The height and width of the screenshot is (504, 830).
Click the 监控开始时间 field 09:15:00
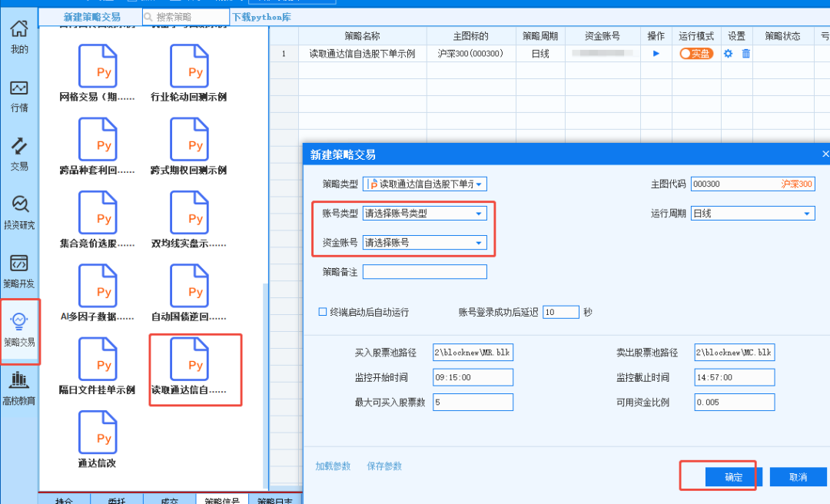473,377
